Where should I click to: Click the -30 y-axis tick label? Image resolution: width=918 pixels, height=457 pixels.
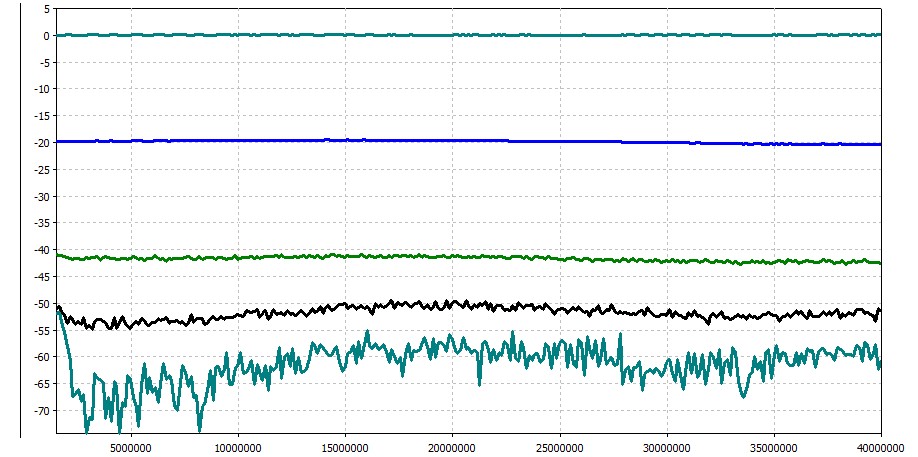click(41, 197)
